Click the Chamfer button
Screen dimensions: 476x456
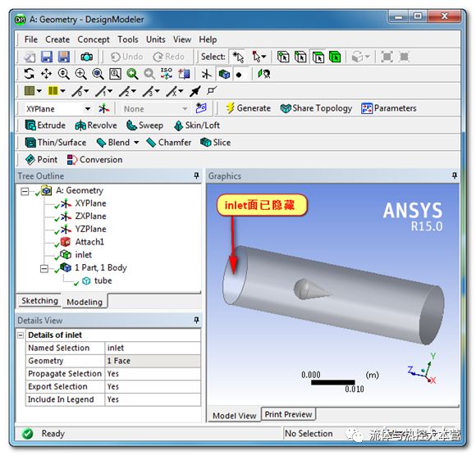169,142
